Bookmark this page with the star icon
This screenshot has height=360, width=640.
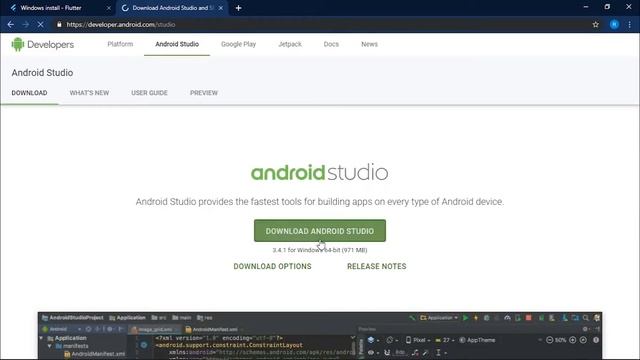click(x=596, y=24)
